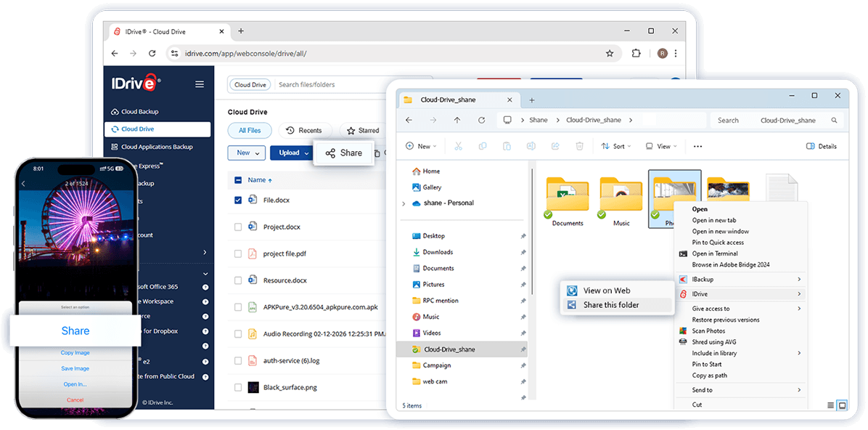
Task: Check the Black_surface.png checkbox
Action: click(x=238, y=387)
